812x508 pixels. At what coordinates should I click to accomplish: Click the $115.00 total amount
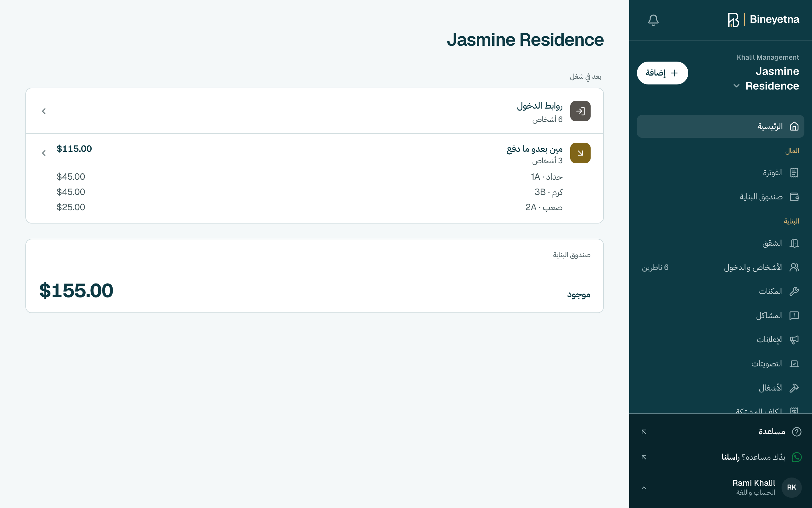(74, 149)
